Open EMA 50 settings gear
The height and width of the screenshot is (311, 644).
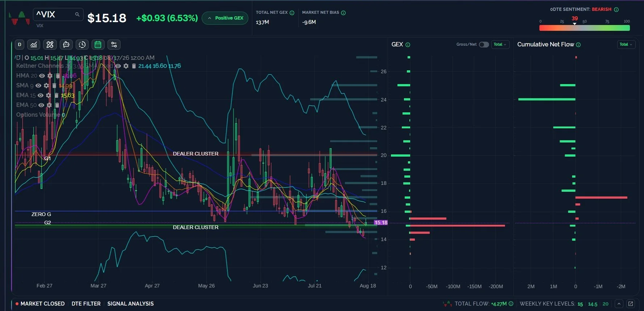[x=49, y=105]
